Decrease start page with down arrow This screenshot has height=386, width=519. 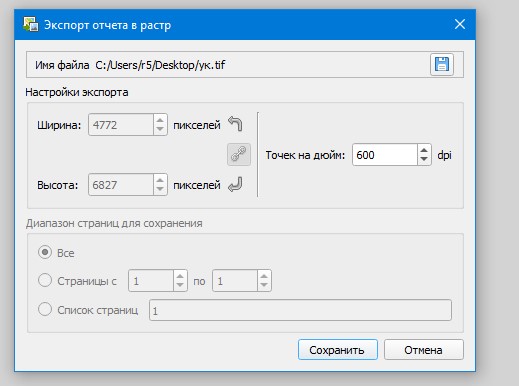point(180,285)
